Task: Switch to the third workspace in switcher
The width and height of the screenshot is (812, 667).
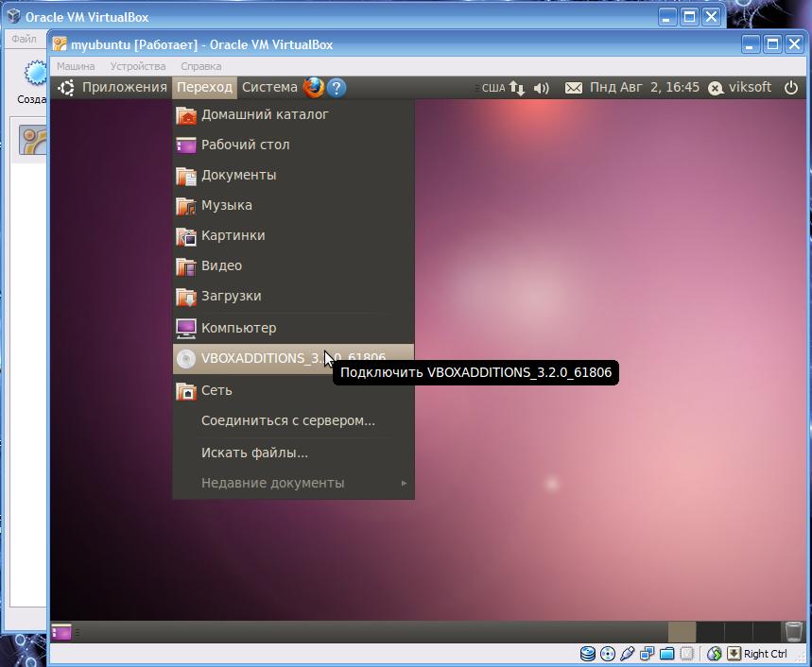Action: (x=738, y=632)
